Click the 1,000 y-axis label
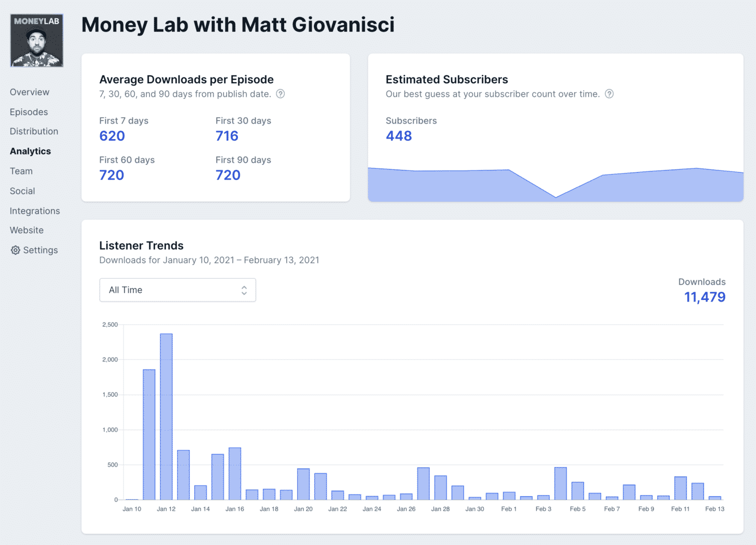Viewport: 756px width, 545px height. 110,430
